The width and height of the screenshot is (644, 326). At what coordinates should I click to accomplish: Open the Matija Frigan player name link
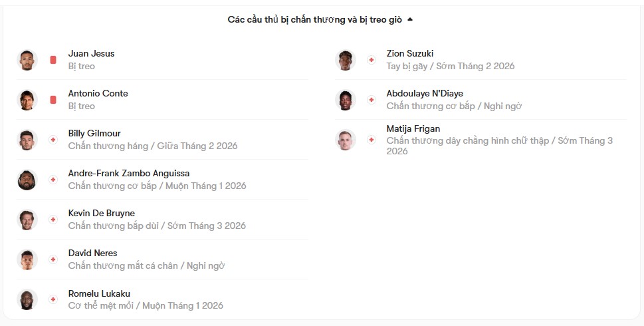[x=413, y=128]
